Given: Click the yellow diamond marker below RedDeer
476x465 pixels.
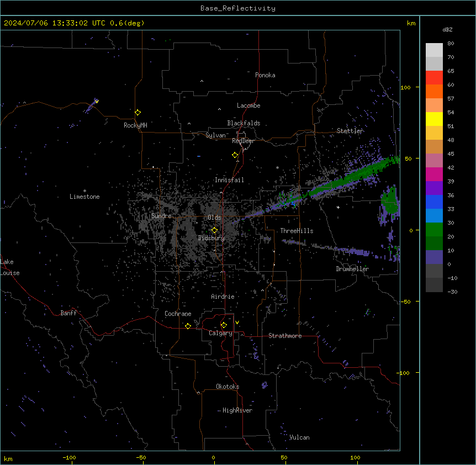Looking at the screenshot, I should 235,155.
